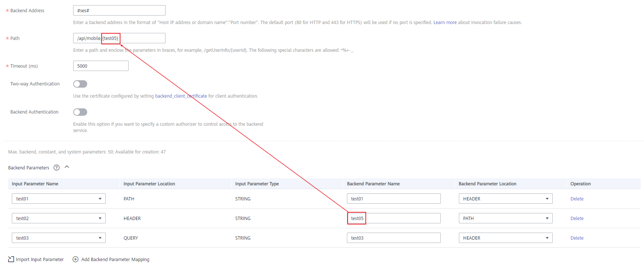The width and height of the screenshot is (644, 267).
Task: Delete the test02 parameter mapping row
Action: point(577,219)
